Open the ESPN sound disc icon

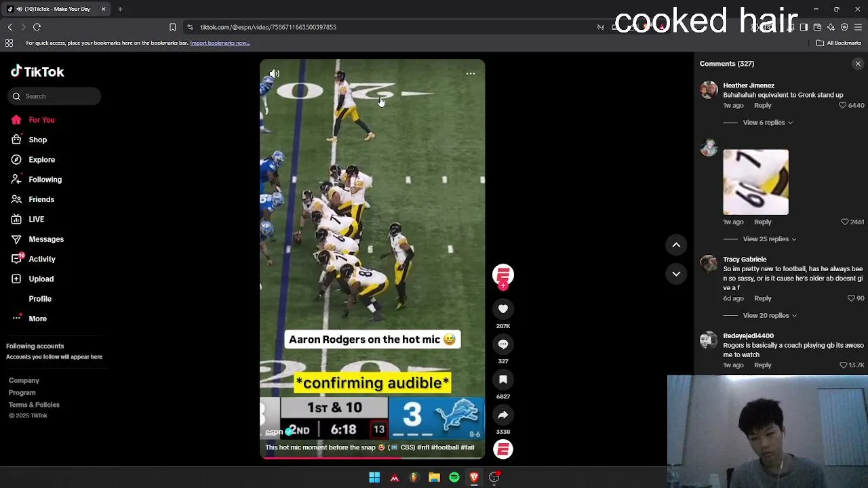[x=503, y=449]
